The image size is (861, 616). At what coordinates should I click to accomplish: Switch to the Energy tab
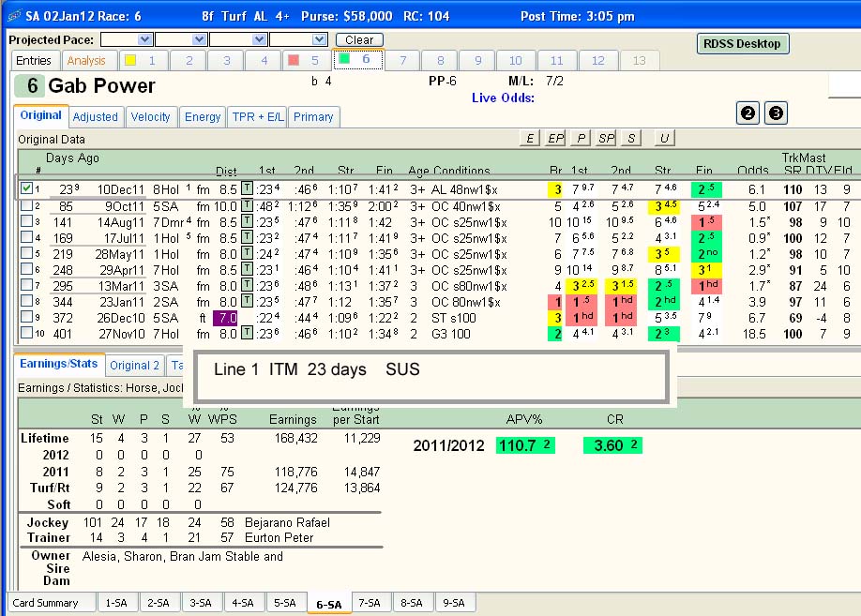(202, 117)
